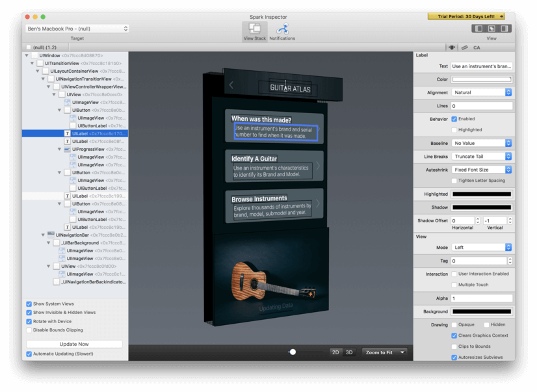Open the Baseline dropdown showing No Value

click(x=482, y=143)
